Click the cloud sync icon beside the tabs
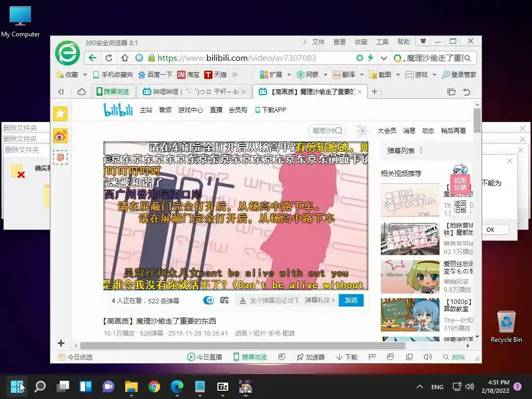 (82, 92)
